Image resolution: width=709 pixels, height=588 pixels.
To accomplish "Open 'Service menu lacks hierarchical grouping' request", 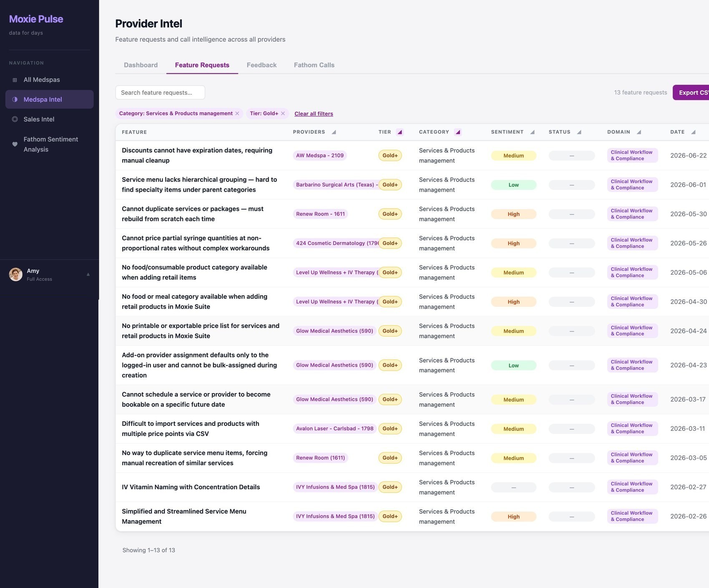I will coord(199,185).
